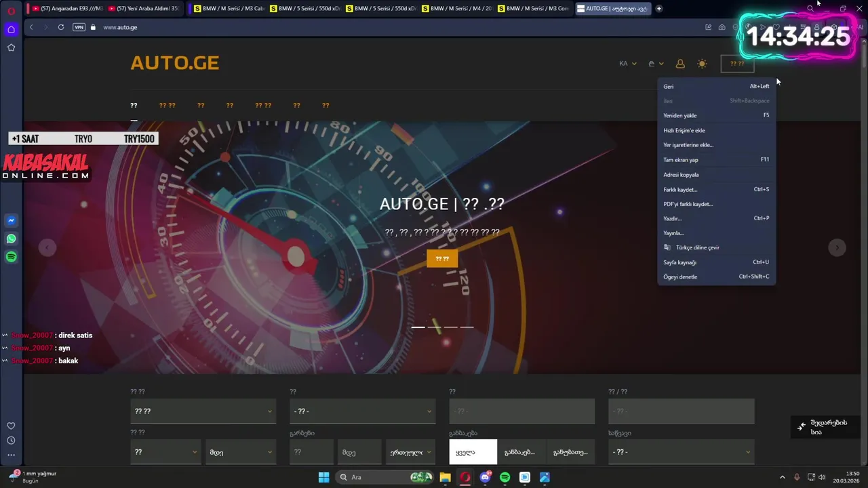Open the first მდე dropdown in second row
This screenshot has width=868, height=488.
[241, 452]
